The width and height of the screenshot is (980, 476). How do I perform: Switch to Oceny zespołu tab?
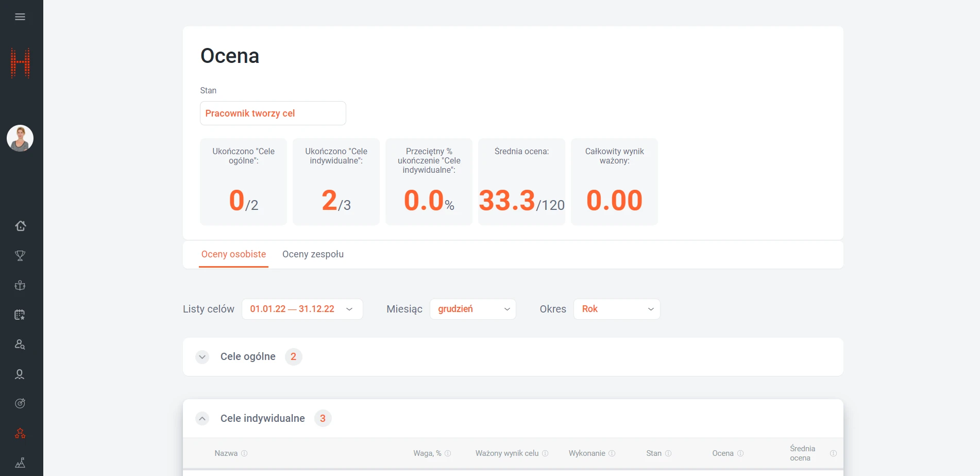(x=313, y=254)
